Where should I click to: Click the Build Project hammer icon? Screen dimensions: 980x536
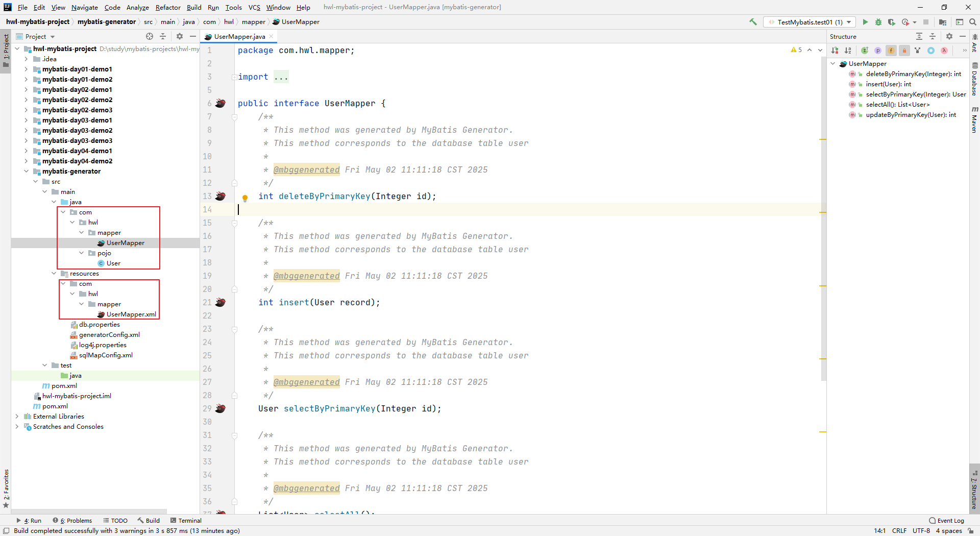click(x=753, y=22)
